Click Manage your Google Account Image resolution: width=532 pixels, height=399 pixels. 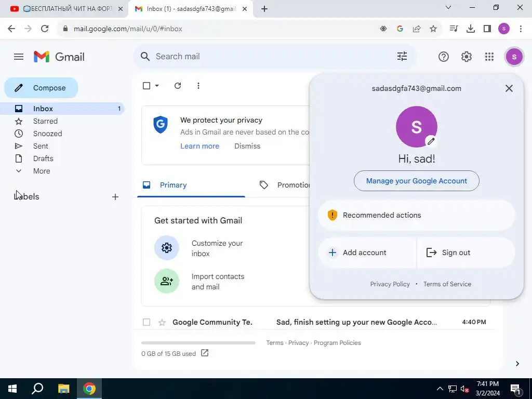416,181
